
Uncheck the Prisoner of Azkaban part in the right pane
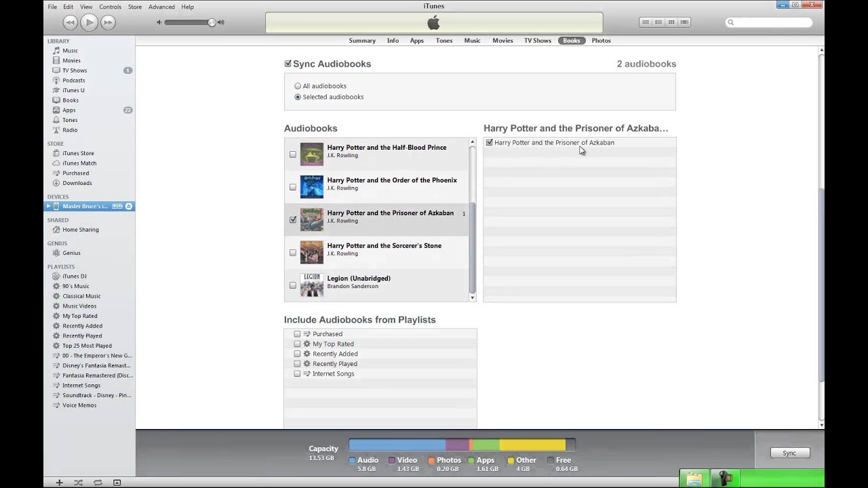(490, 142)
